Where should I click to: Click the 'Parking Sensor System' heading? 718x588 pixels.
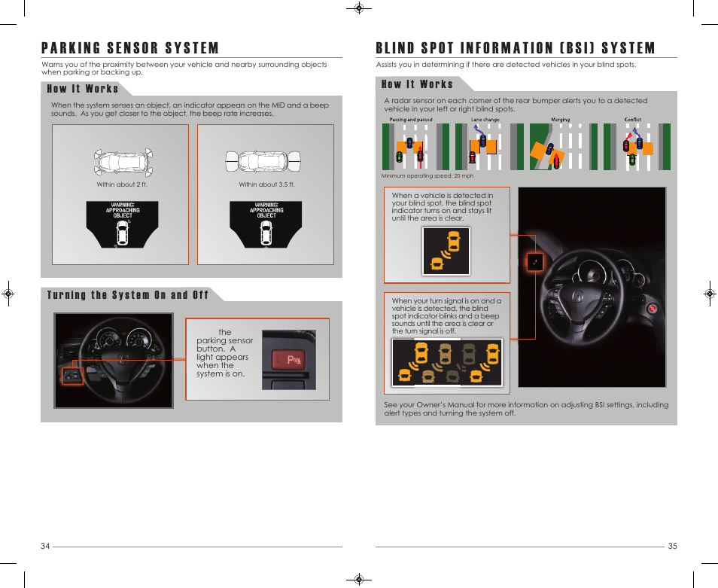tap(130, 48)
